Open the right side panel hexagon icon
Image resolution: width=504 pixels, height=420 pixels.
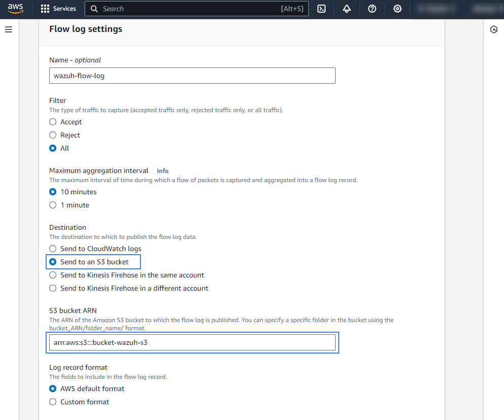[494, 30]
